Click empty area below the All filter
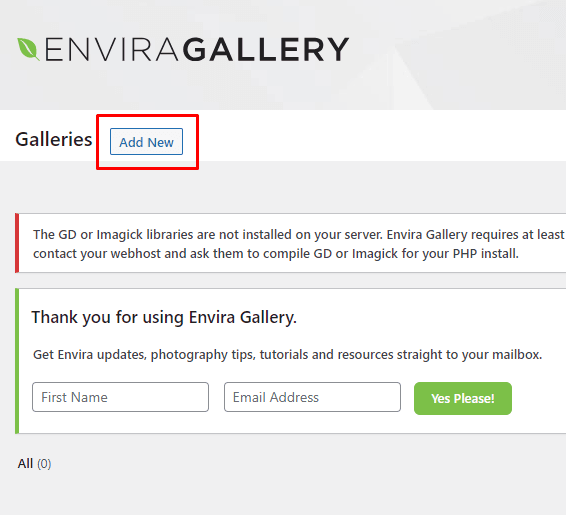Viewport: 566px width, 515px height. (283, 494)
